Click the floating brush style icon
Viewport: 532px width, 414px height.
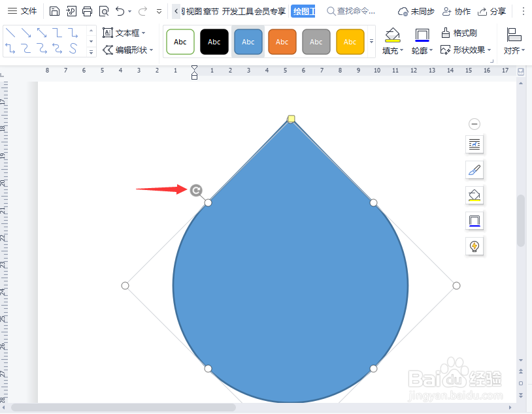click(474, 170)
